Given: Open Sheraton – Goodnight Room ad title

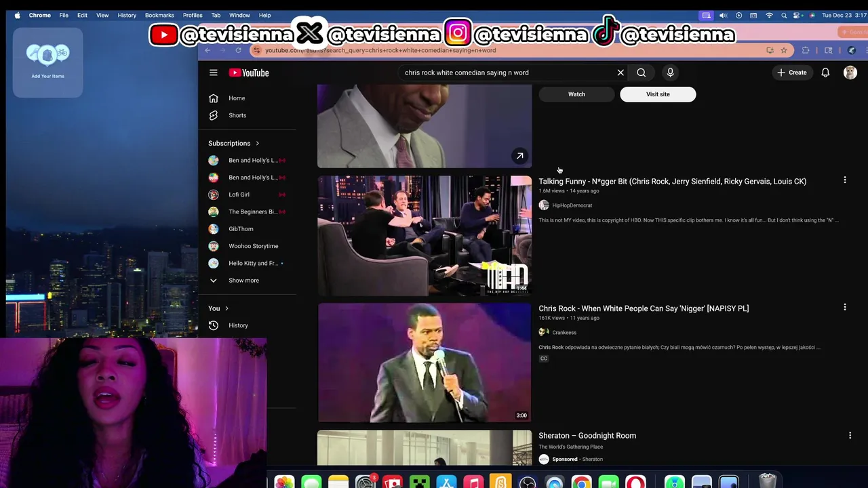Looking at the screenshot, I should click(x=587, y=436).
